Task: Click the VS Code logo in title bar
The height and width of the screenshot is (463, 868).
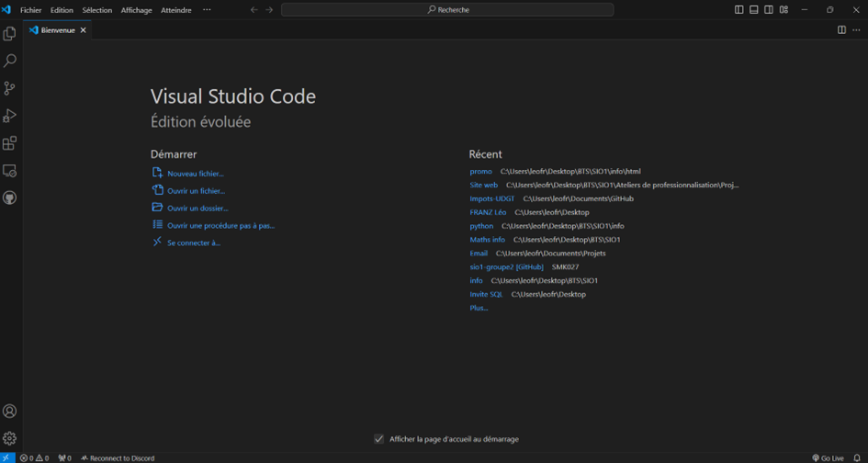Action: [x=6, y=10]
